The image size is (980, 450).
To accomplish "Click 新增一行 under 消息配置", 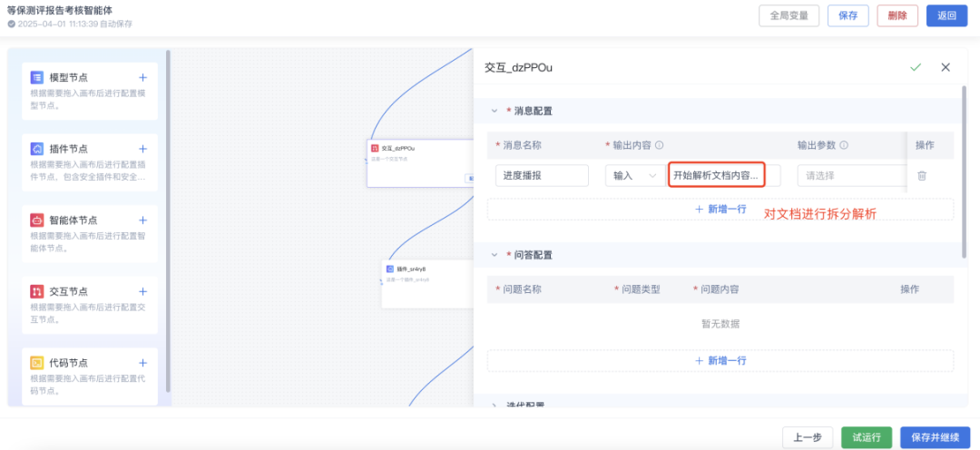I will click(720, 209).
